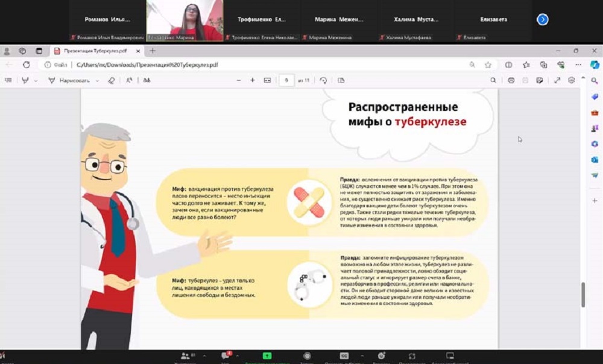Click the PDF zoom in plus button

(252, 80)
